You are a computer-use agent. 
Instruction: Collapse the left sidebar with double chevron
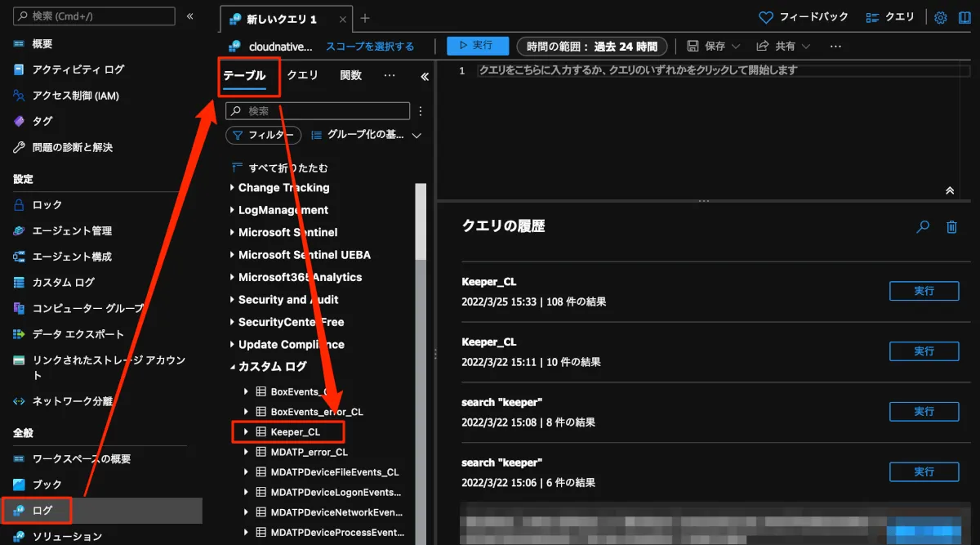pyautogui.click(x=190, y=16)
